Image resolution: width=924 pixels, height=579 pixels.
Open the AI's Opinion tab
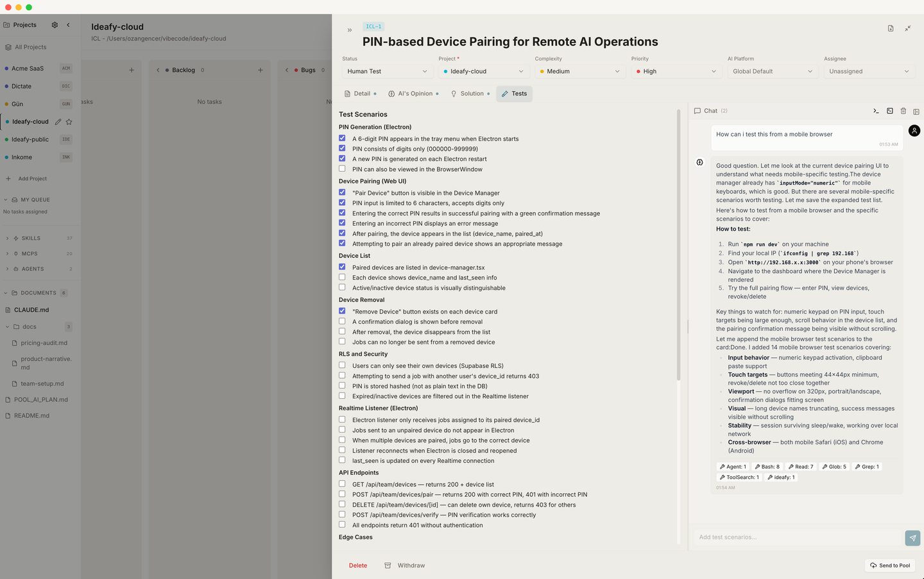[x=414, y=94]
